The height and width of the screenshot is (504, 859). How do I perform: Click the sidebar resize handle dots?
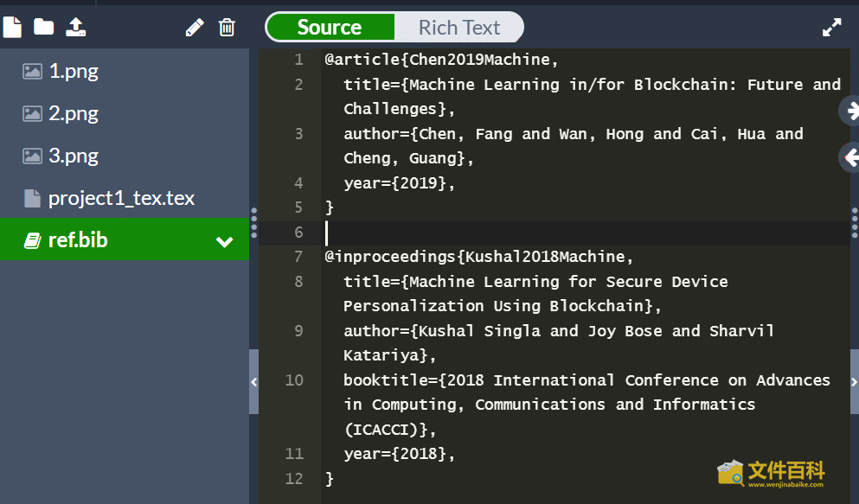(253, 222)
